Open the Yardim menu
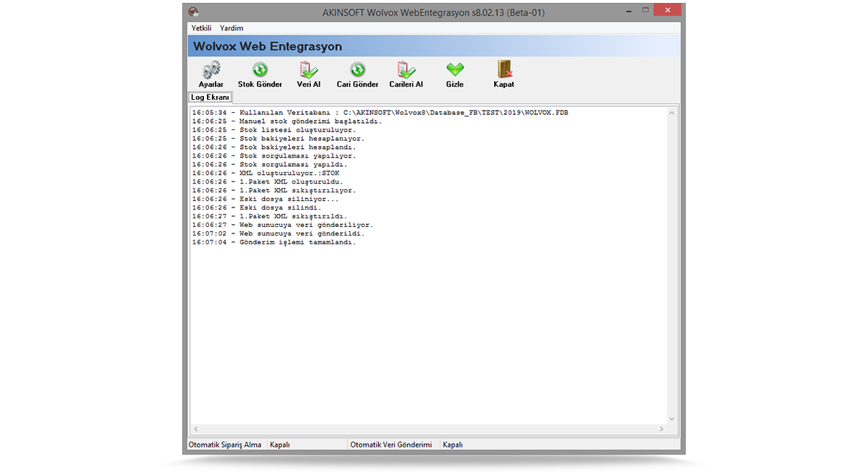The width and height of the screenshot is (868, 472). [x=231, y=28]
